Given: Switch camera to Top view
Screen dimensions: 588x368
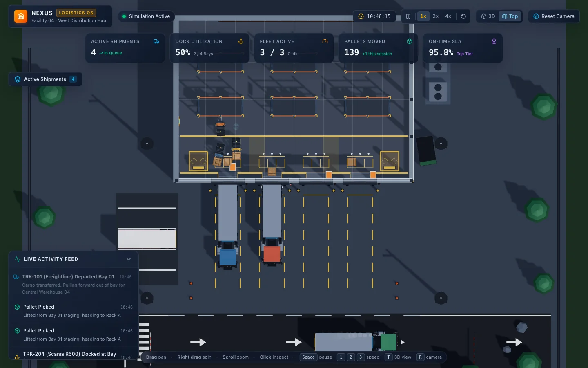Looking at the screenshot, I should pyautogui.click(x=510, y=16).
